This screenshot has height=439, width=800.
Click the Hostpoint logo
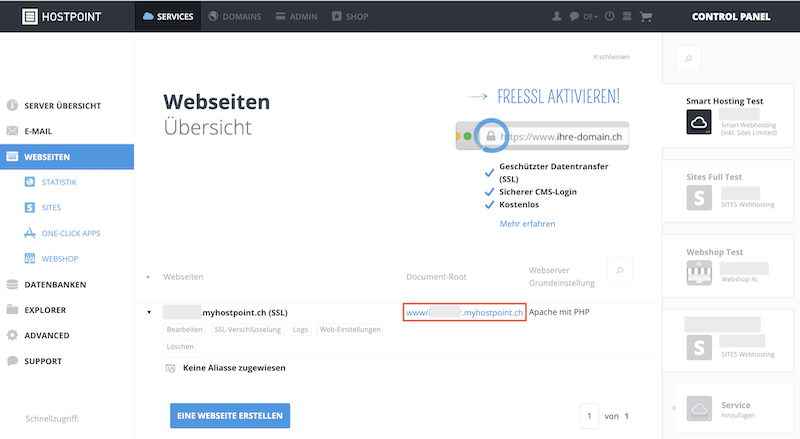pos(61,17)
